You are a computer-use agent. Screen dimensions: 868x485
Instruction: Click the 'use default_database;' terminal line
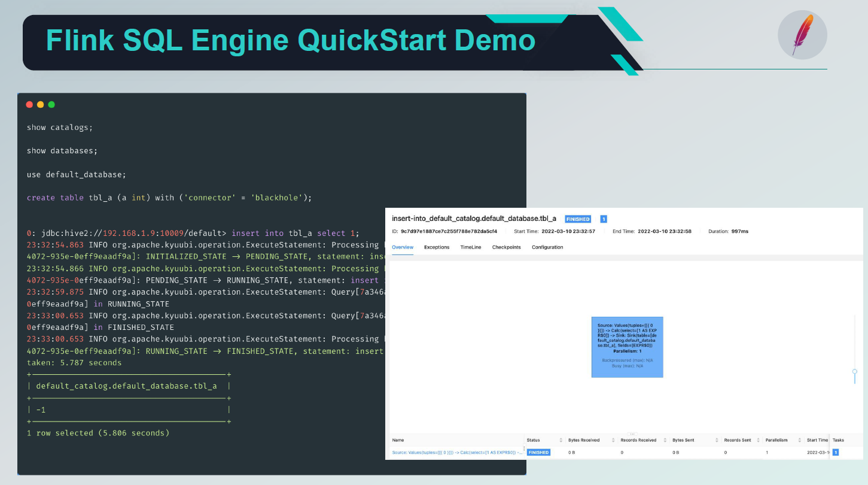tap(77, 174)
